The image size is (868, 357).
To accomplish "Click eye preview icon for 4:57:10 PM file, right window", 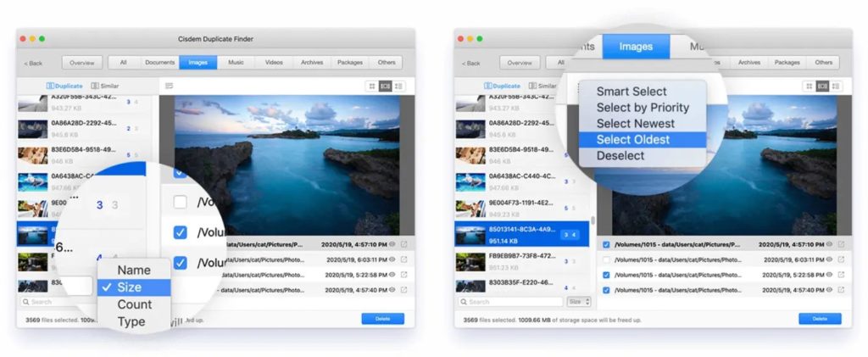I will click(x=830, y=244).
